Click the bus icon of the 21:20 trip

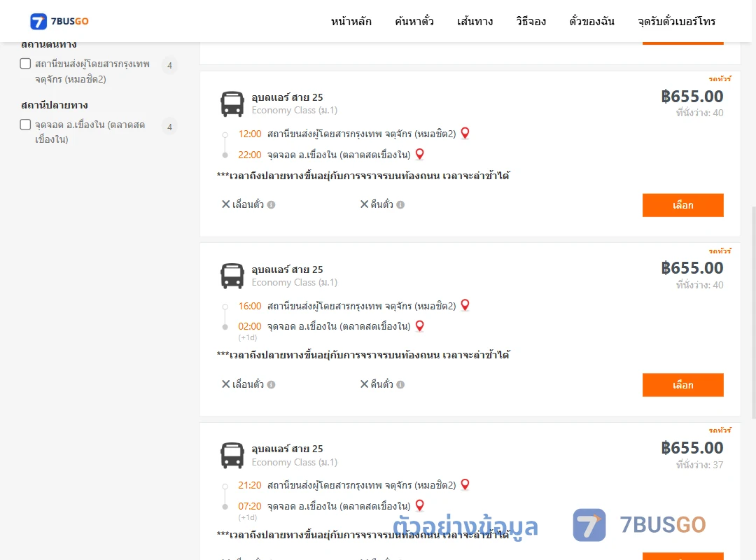tap(232, 455)
